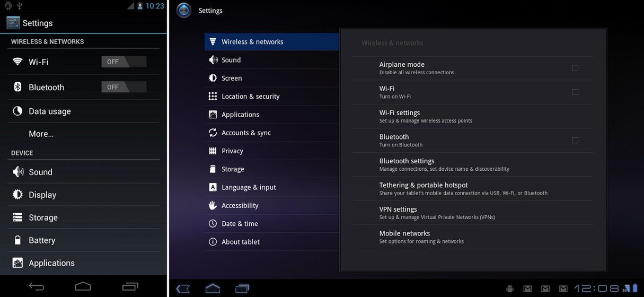
Task: Click the tablet Storage SD card icon
Action: tap(213, 169)
